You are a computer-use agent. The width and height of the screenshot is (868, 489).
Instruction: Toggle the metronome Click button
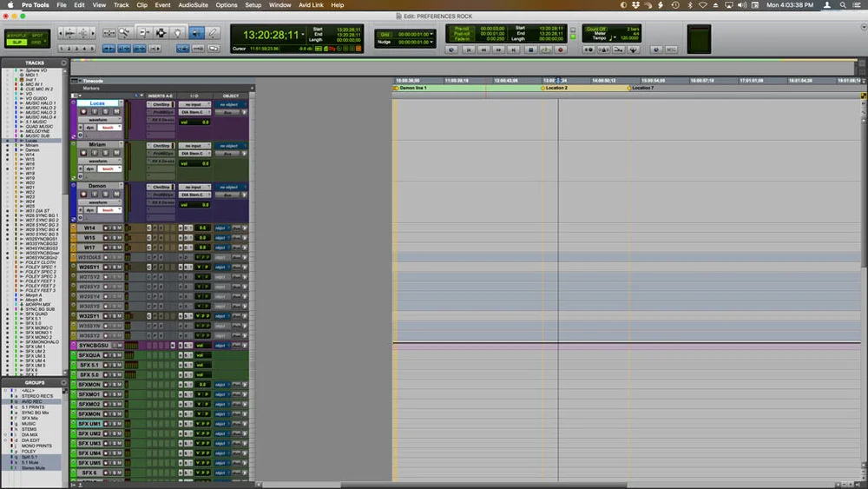click(603, 50)
